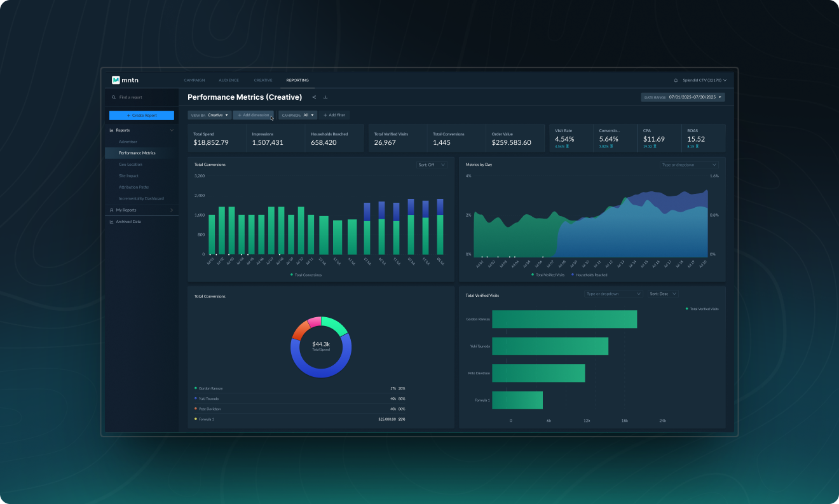Open the notifications bell
839x504 pixels.
tap(676, 80)
